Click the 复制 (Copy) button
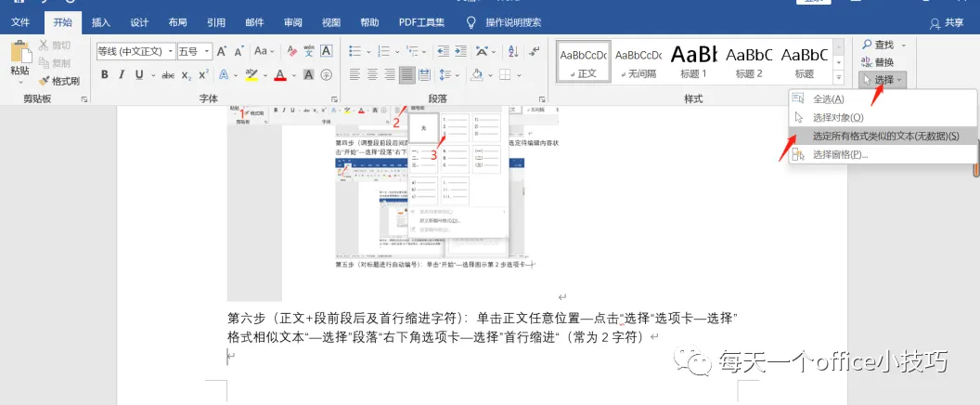This screenshot has width=980, height=405. (x=55, y=62)
